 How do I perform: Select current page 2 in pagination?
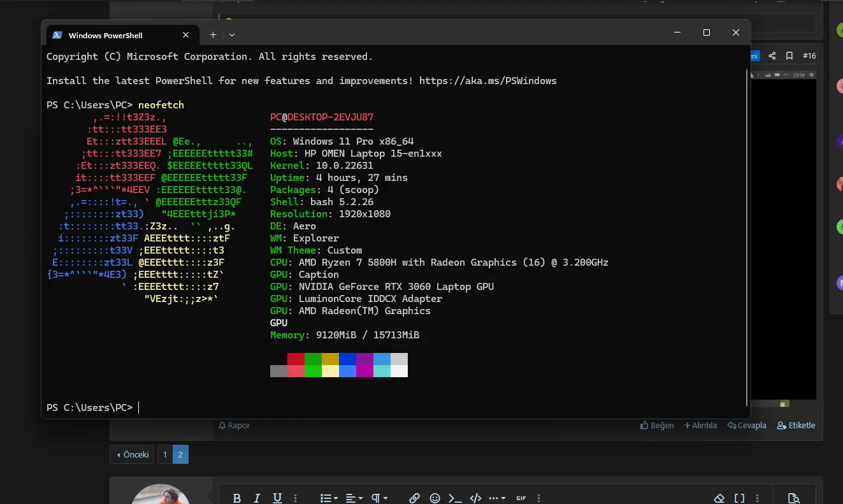coord(180,454)
